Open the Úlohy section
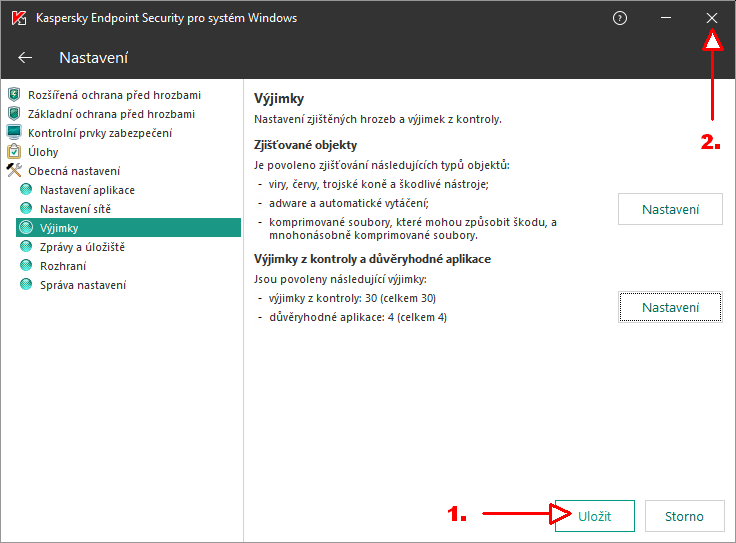 tap(43, 152)
